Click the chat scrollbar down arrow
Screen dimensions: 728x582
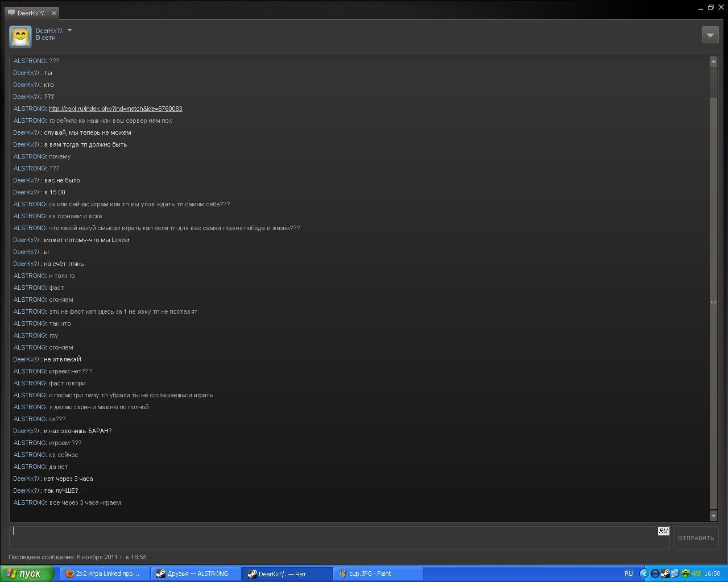pos(713,516)
